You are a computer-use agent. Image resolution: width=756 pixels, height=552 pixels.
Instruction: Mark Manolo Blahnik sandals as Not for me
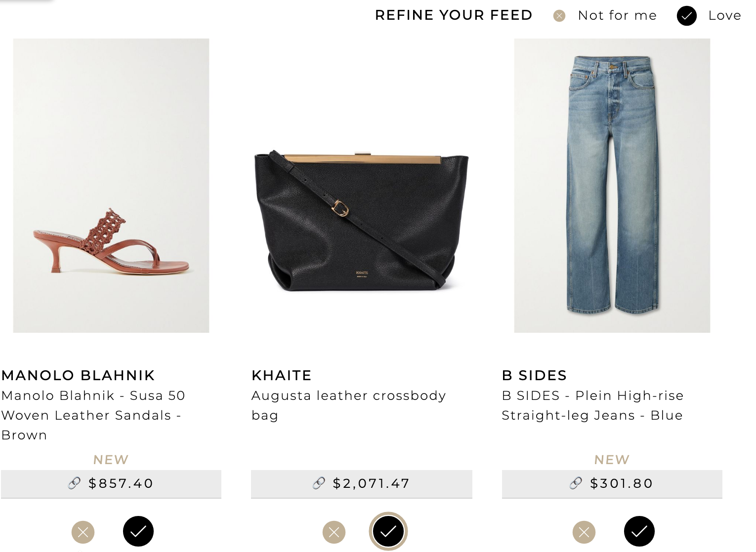point(83,532)
